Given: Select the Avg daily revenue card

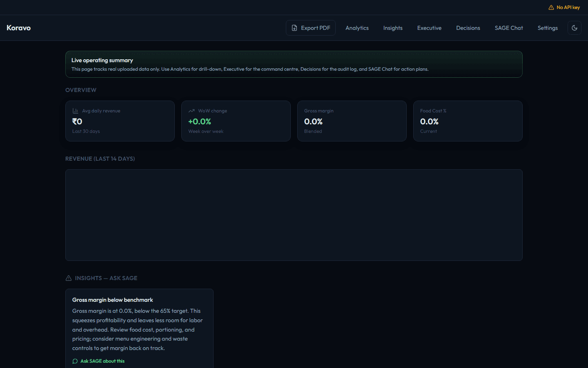Looking at the screenshot, I should (x=120, y=121).
